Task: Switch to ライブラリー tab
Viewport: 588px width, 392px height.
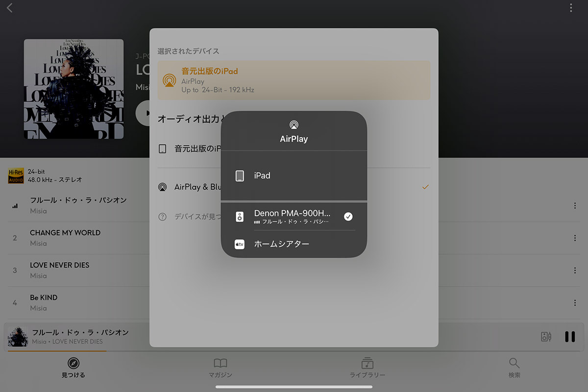Action: tap(367, 368)
